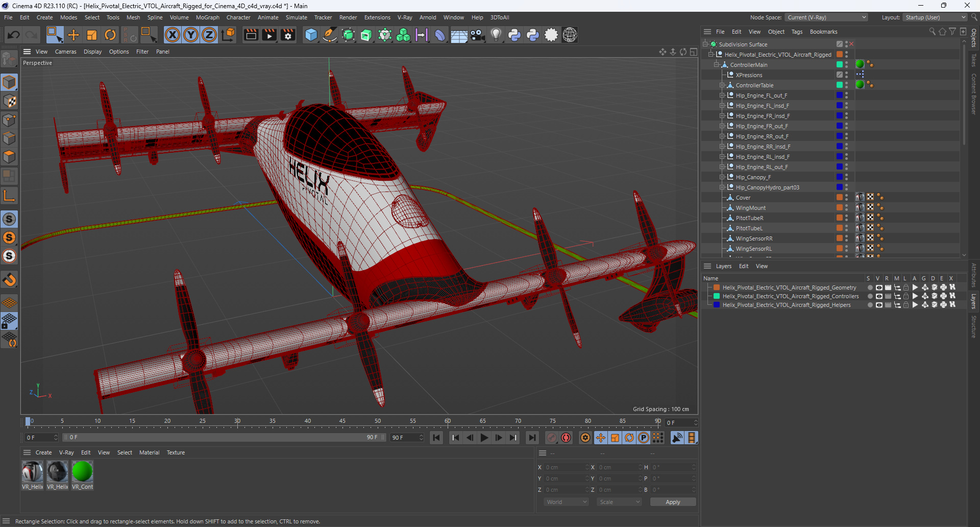Click the Enable Axis L icon
The image size is (980, 527).
[x=9, y=196]
